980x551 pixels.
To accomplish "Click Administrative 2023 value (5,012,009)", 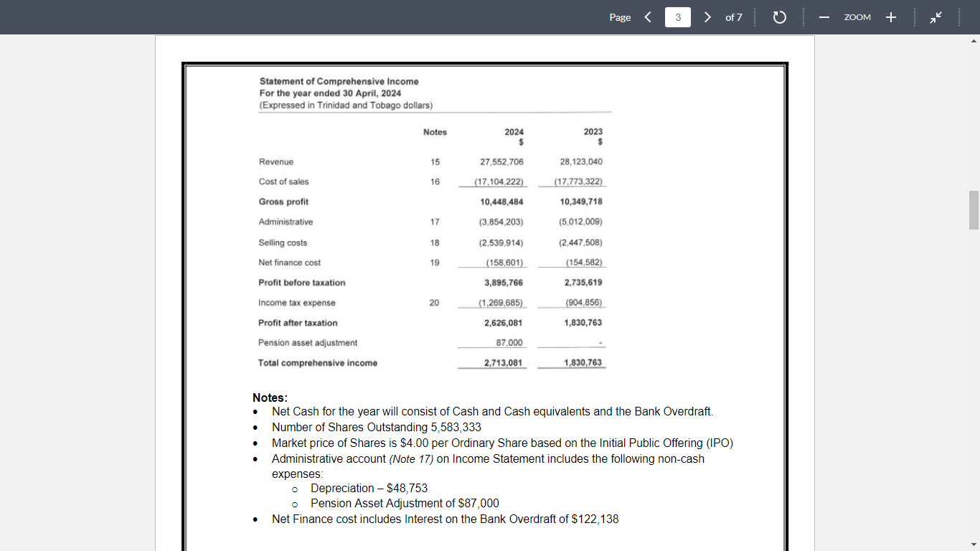I will (581, 222).
